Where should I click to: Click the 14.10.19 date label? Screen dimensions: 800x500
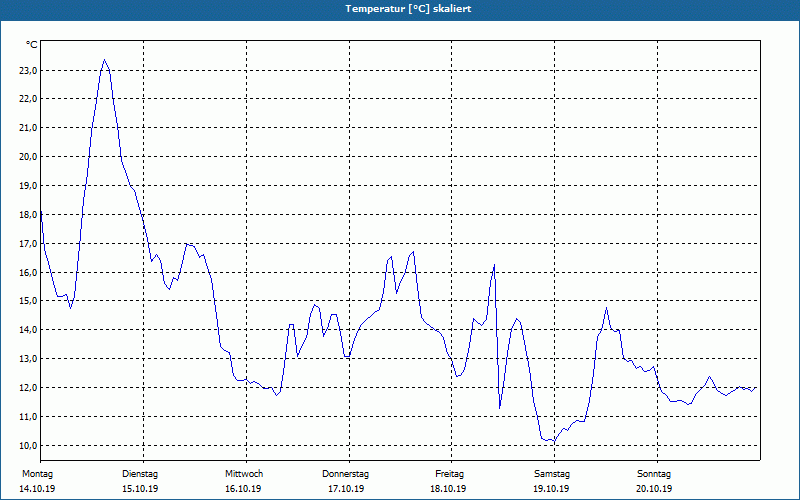(37, 489)
